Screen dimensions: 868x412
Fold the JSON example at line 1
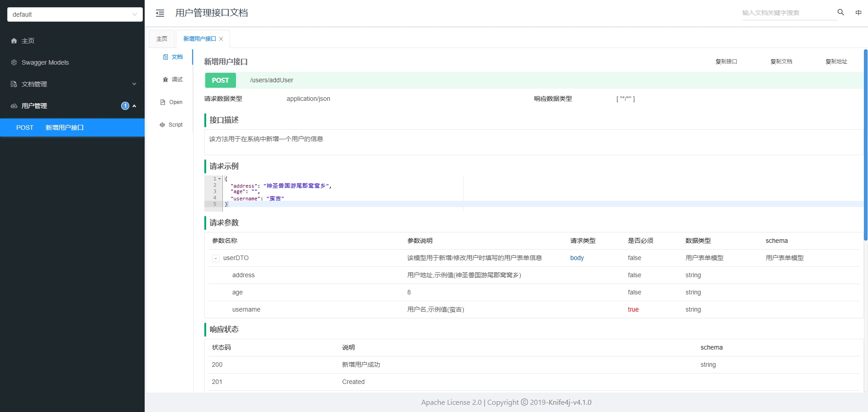click(220, 179)
